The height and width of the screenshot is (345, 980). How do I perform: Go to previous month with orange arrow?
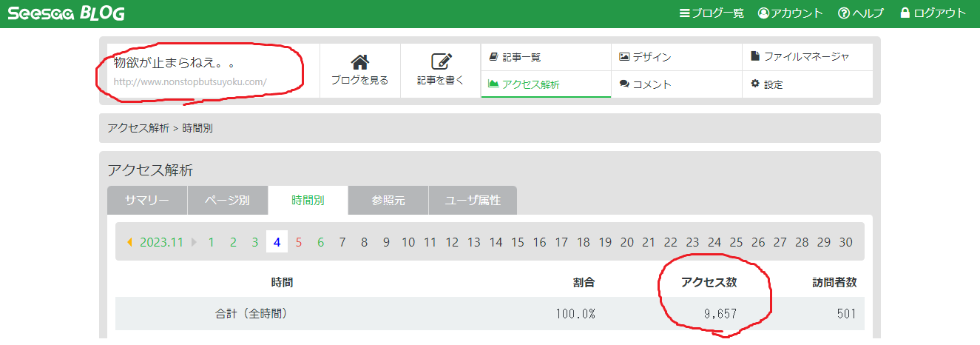click(130, 242)
